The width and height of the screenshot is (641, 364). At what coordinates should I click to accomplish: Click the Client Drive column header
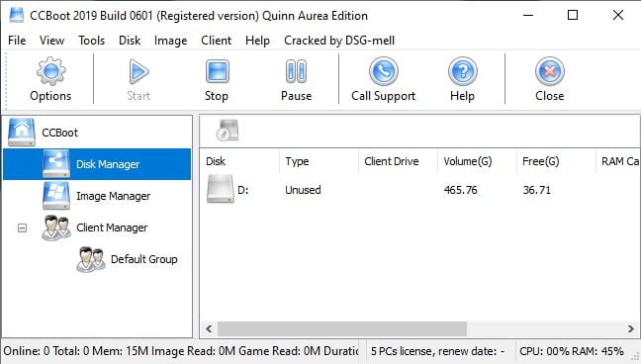(399, 161)
